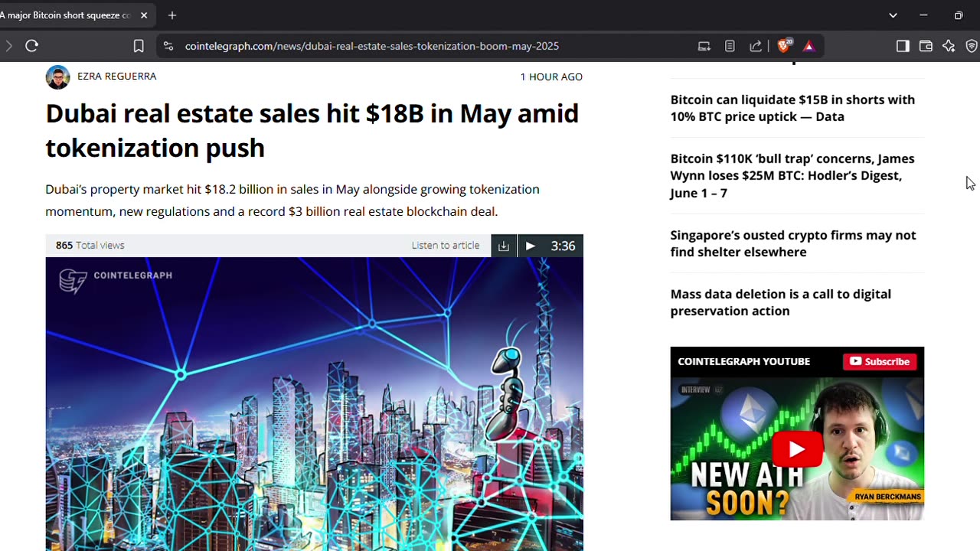Open Brave Rewards triangle icon
Image resolution: width=980 pixels, height=551 pixels.
tap(808, 46)
